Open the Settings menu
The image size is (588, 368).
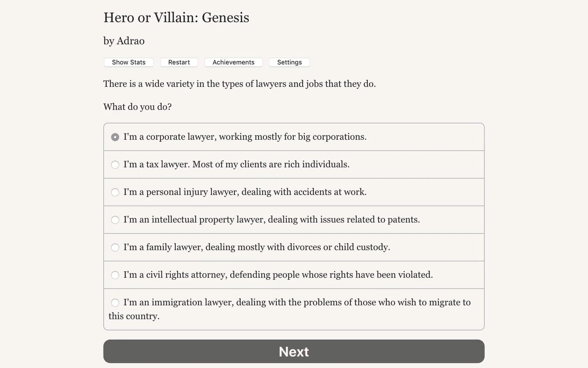pyautogui.click(x=289, y=62)
